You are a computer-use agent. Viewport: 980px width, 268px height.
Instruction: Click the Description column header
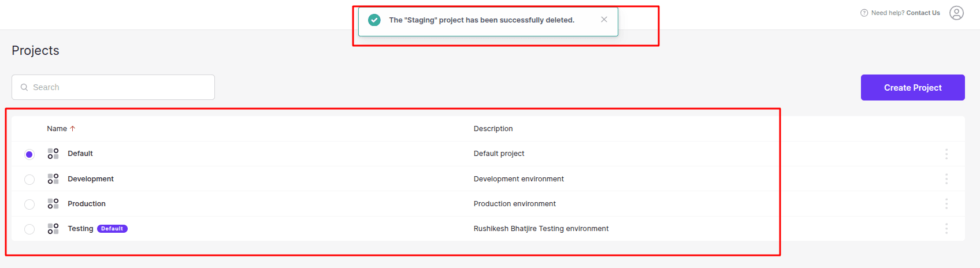pyautogui.click(x=493, y=129)
